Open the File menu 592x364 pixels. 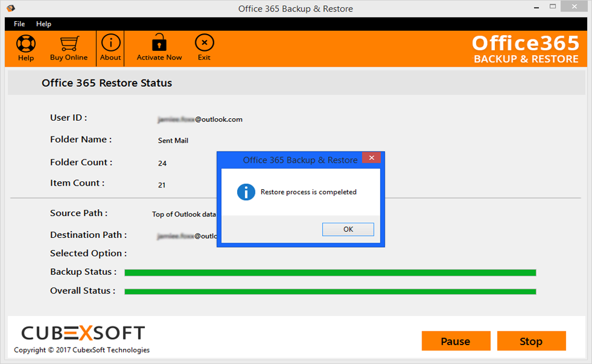tap(19, 24)
